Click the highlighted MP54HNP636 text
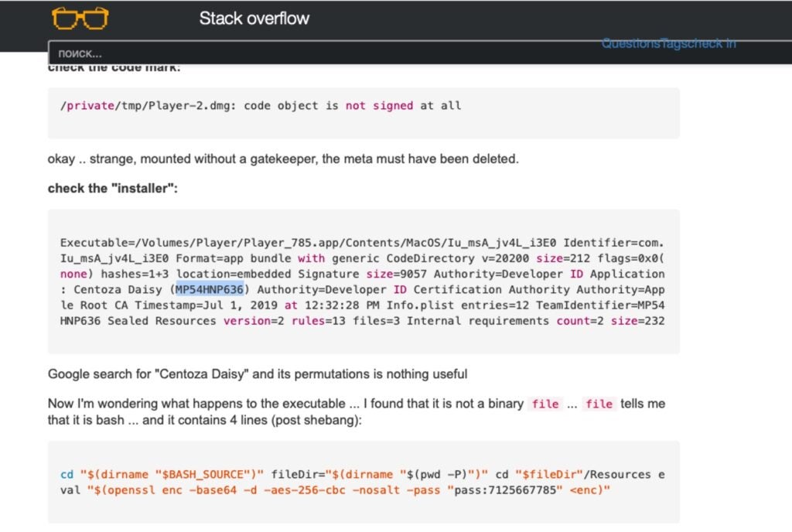The height and width of the screenshot is (532, 792). 210,289
